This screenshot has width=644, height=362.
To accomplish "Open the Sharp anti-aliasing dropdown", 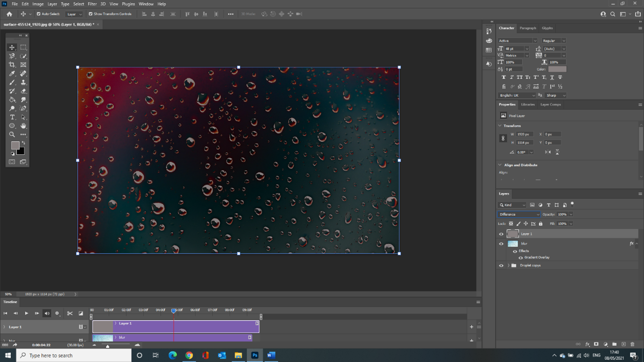I will pyautogui.click(x=555, y=95).
